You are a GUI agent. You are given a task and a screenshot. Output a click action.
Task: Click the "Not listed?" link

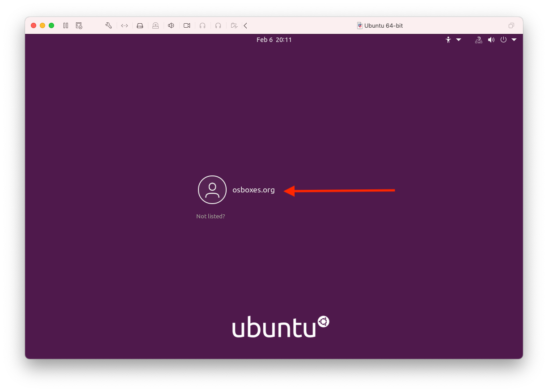(x=211, y=216)
